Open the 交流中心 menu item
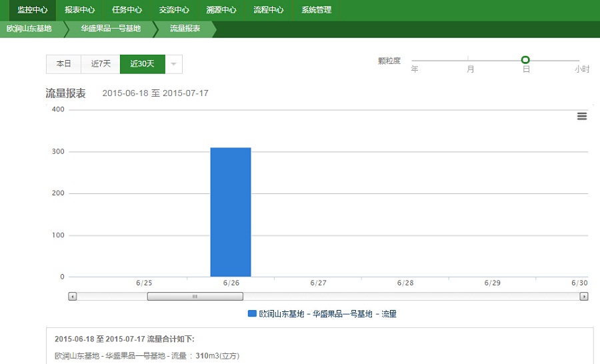This screenshot has height=364, width=600. point(174,10)
